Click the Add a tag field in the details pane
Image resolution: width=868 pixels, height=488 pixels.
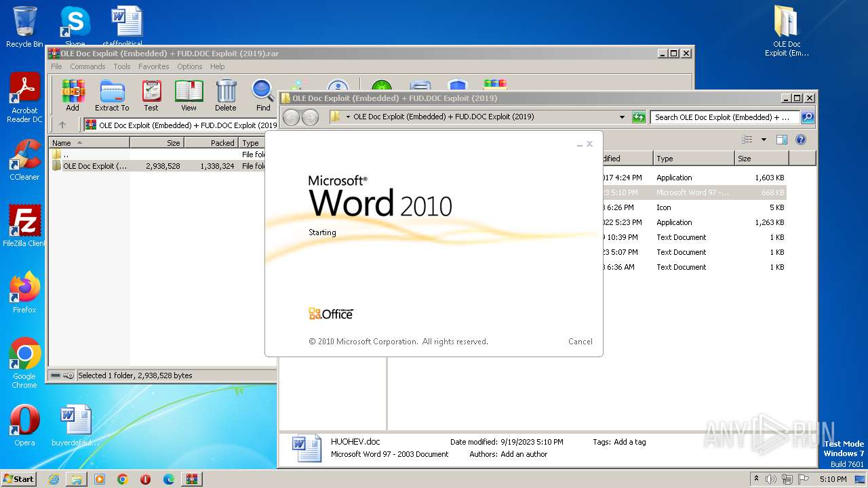pos(630,442)
